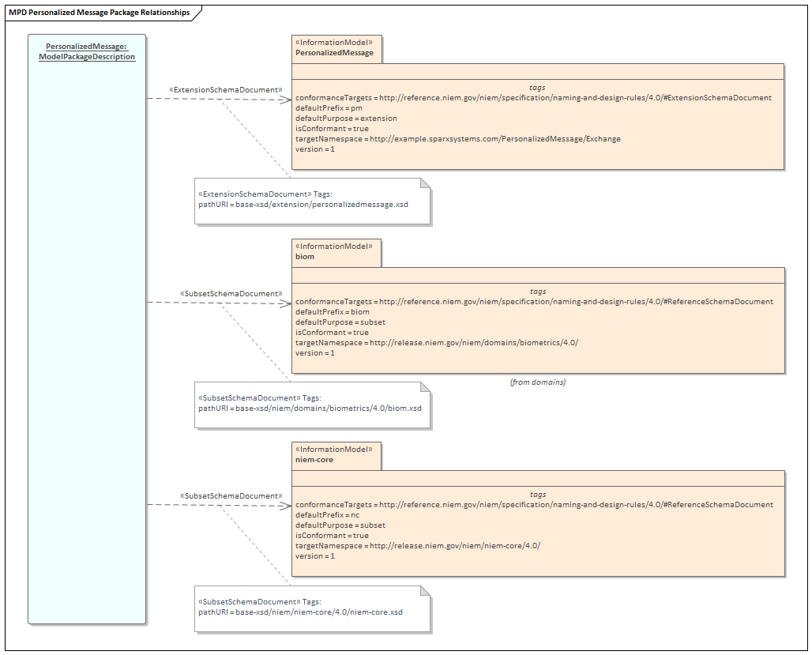
Task: Select the niem-core InformationModel package tab
Action: [x=336, y=455]
